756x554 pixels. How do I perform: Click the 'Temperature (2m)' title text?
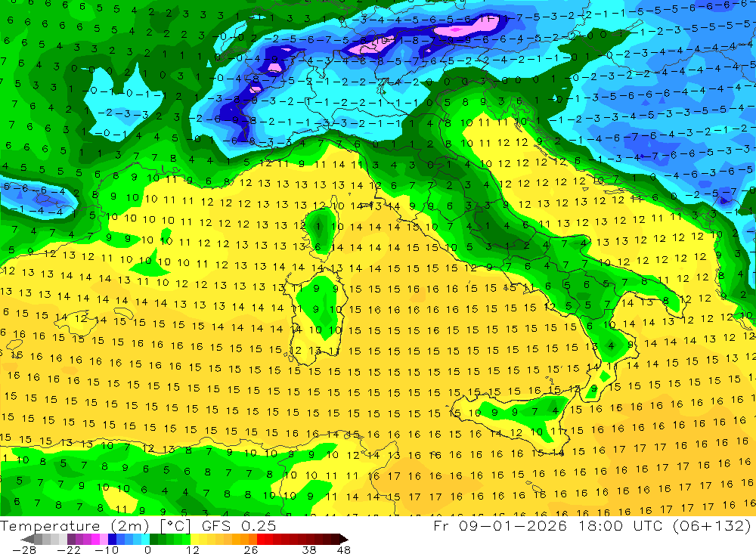[75, 525]
